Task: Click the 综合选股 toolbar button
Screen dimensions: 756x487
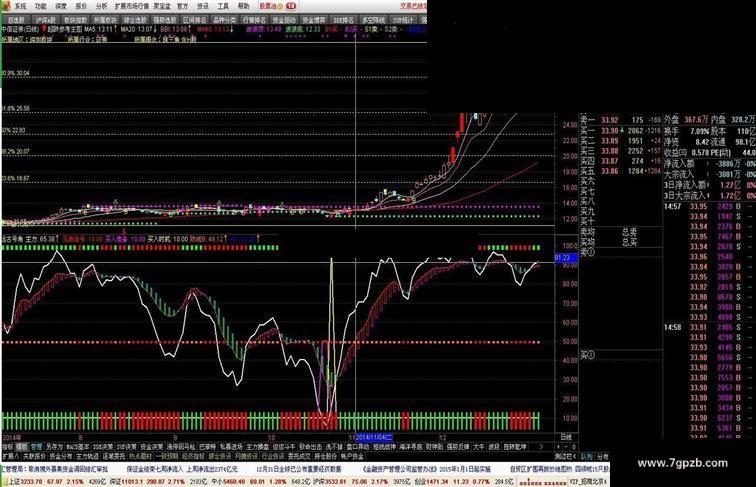Action: click(x=135, y=20)
